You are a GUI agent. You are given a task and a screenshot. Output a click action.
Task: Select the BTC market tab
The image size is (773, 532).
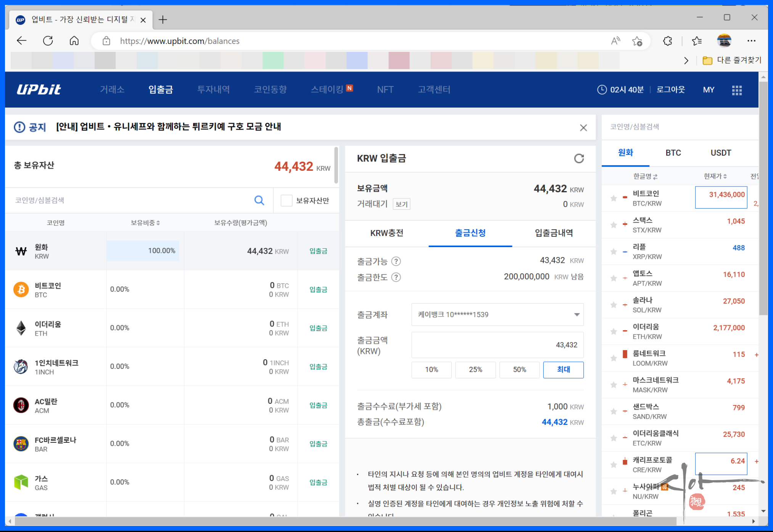click(673, 153)
